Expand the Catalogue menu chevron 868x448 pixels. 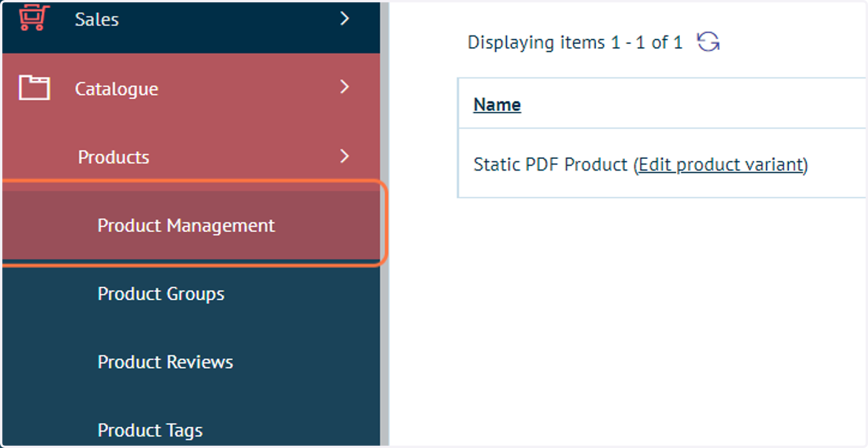pyautogui.click(x=344, y=87)
